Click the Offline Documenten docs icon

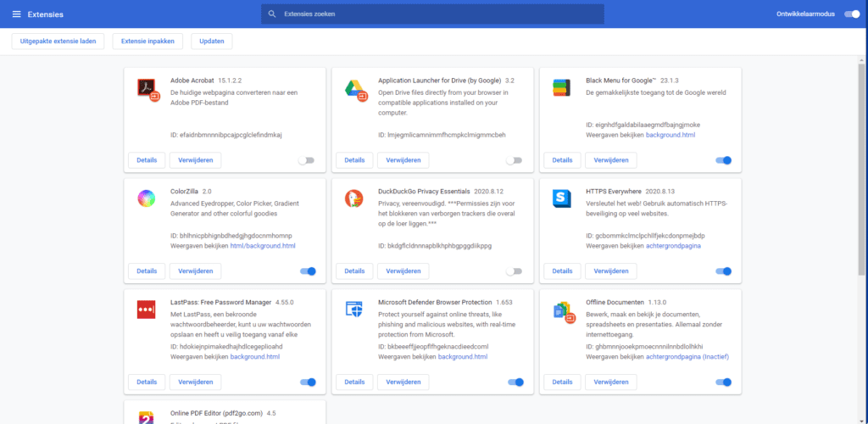[564, 311]
